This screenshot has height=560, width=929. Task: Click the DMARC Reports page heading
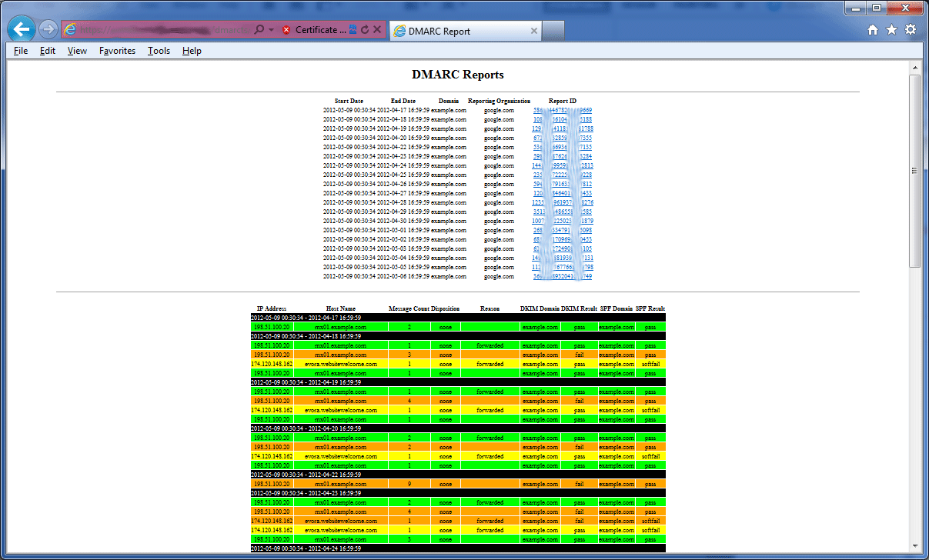click(x=458, y=75)
